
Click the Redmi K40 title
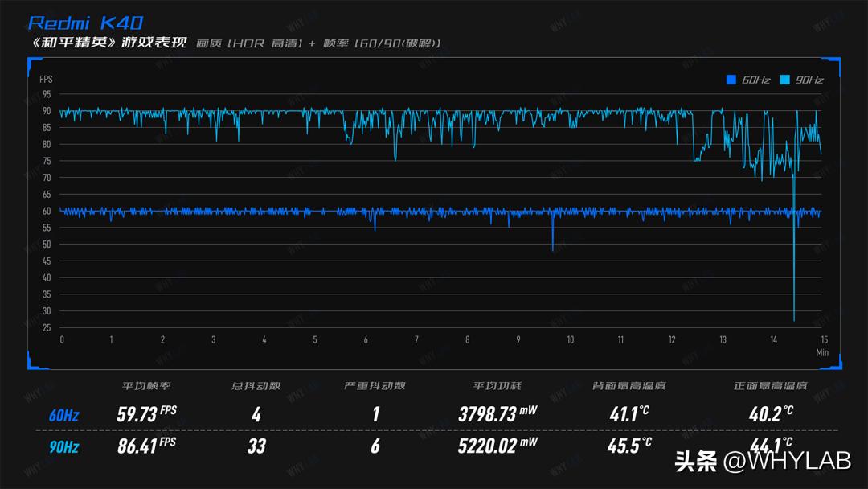point(86,23)
